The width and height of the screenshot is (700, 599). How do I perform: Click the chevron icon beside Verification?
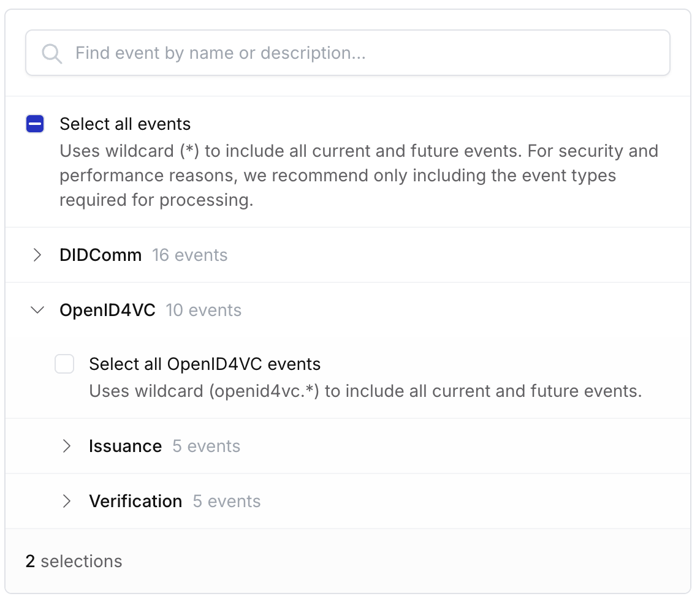(67, 501)
